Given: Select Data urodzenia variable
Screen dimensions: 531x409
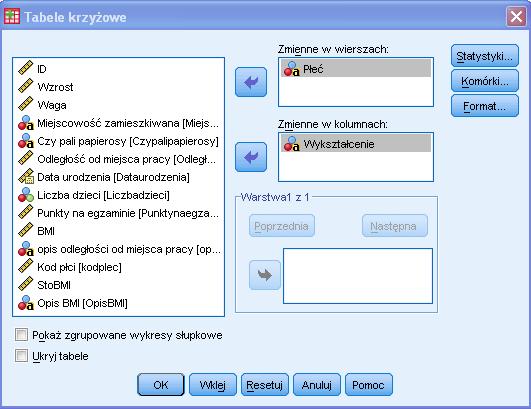Looking at the screenshot, I should pyautogui.click(x=119, y=177).
